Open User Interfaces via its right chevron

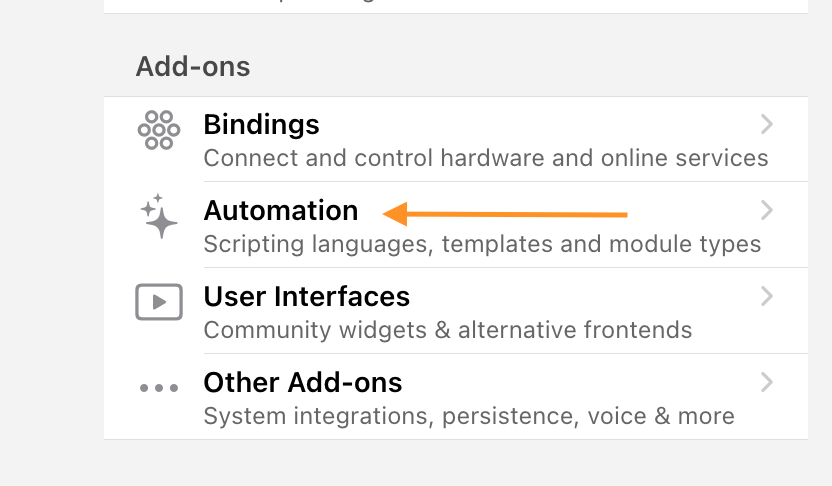[766, 296]
